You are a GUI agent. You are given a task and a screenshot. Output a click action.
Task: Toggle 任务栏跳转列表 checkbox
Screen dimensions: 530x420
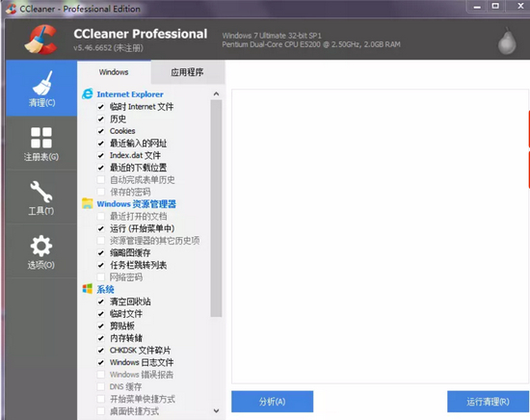[101, 265]
